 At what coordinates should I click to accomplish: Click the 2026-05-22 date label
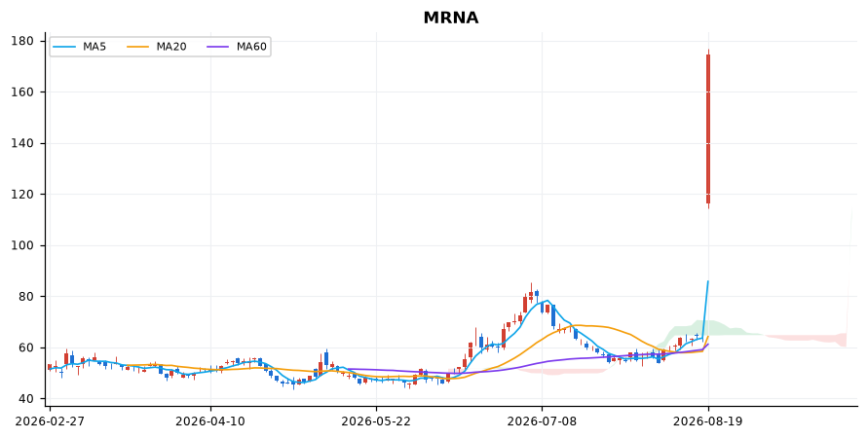[x=376, y=421]
